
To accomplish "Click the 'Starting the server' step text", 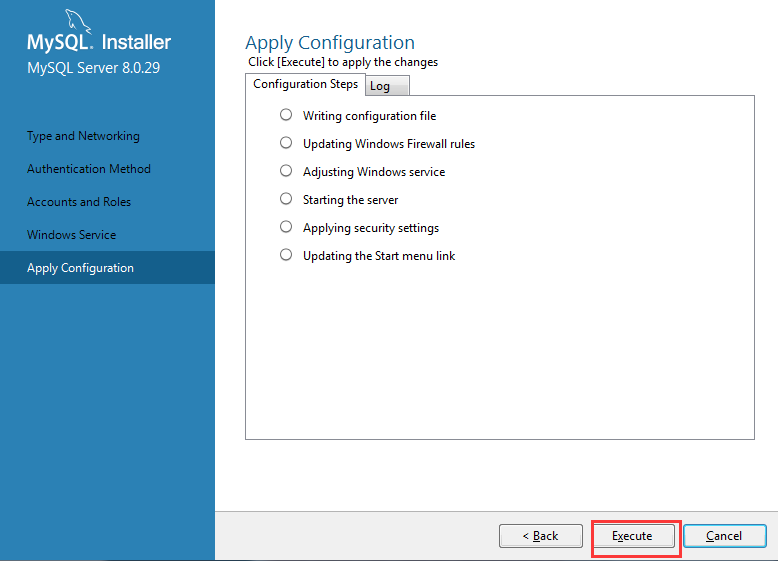I will click(351, 200).
